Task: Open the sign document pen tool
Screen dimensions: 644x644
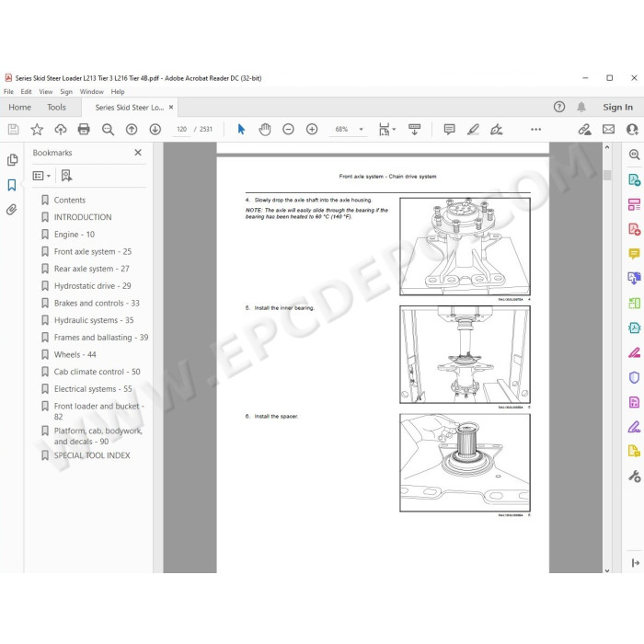Action: tap(497, 130)
